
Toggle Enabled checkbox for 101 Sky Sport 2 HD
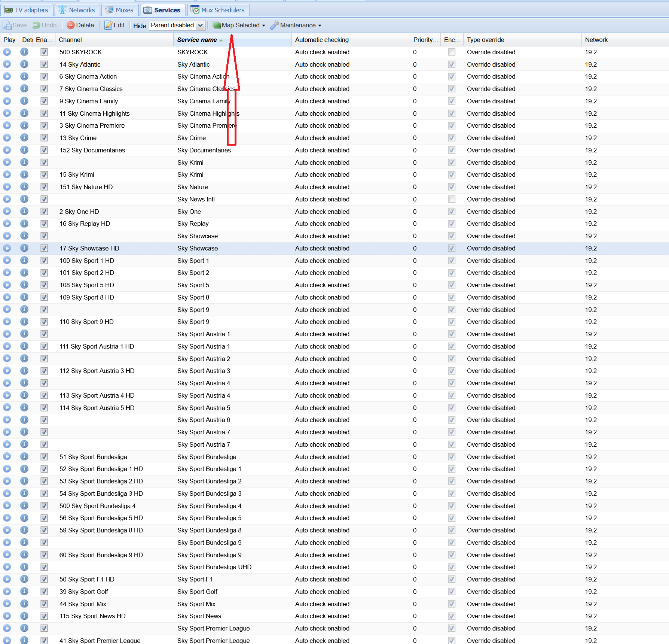coord(44,273)
